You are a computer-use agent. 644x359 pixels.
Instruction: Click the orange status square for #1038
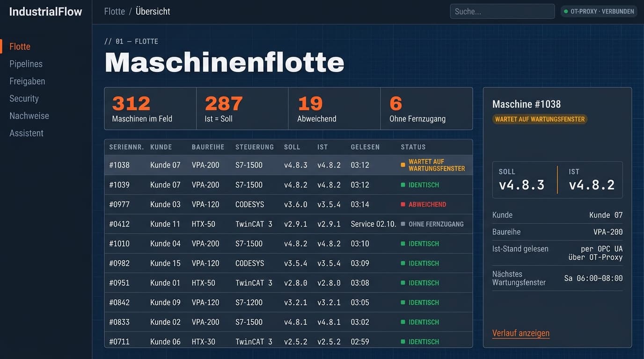(403, 165)
